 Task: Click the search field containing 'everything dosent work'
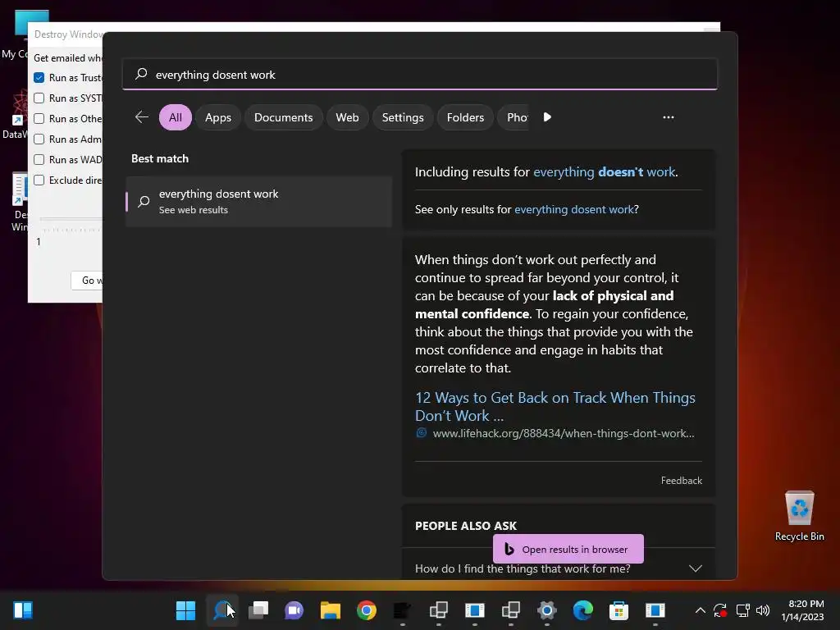419,74
